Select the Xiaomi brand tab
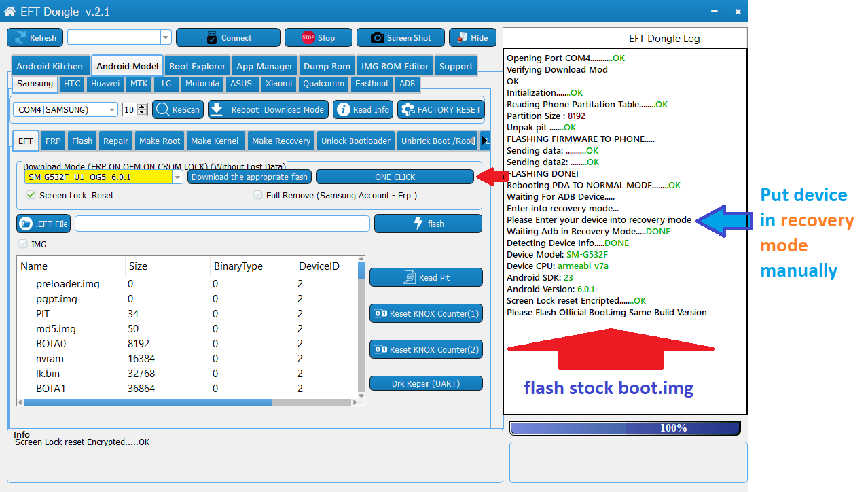The height and width of the screenshot is (492, 868). coord(278,84)
